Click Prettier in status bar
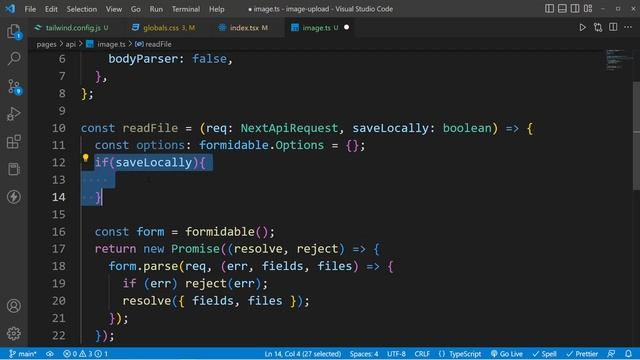This screenshot has width=640, height=360. click(582, 353)
